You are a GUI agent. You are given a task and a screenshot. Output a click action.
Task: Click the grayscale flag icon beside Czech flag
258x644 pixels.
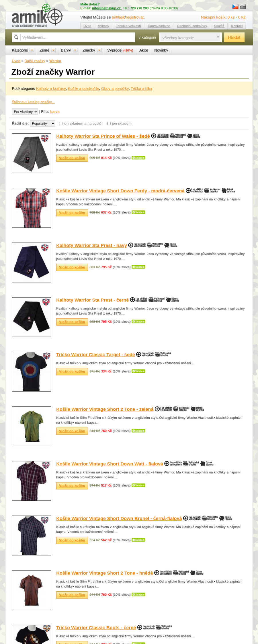(243, 7)
